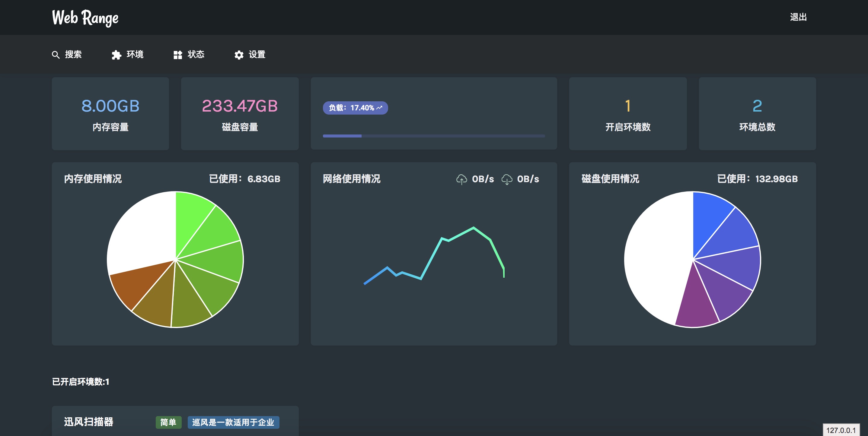Click the status dashboard widgets icon
This screenshot has height=436, width=868.
177,55
